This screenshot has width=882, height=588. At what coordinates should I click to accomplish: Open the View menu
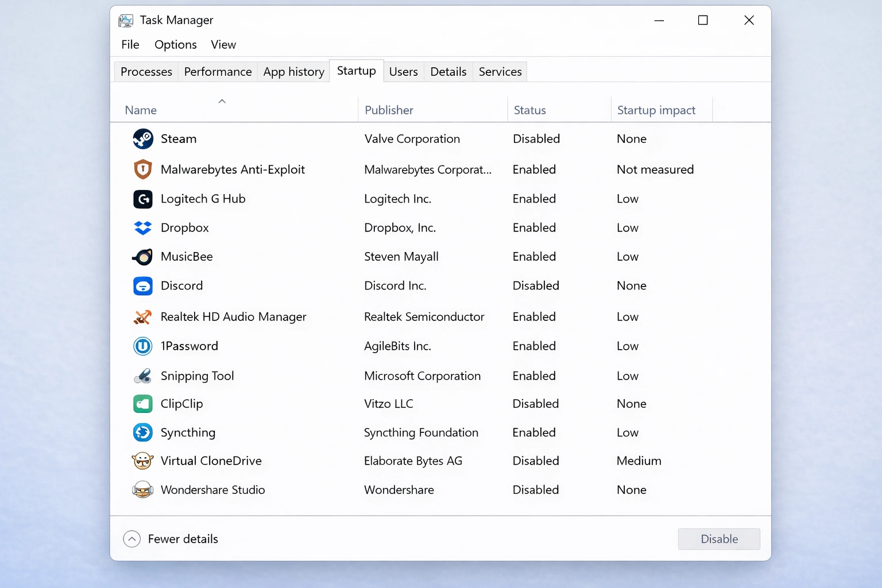tap(223, 44)
